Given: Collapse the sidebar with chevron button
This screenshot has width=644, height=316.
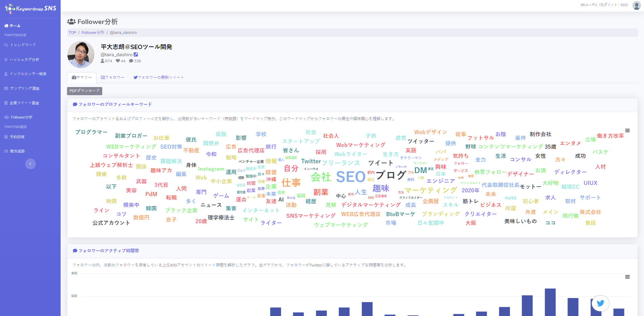Looking at the screenshot, I should (x=30, y=164).
